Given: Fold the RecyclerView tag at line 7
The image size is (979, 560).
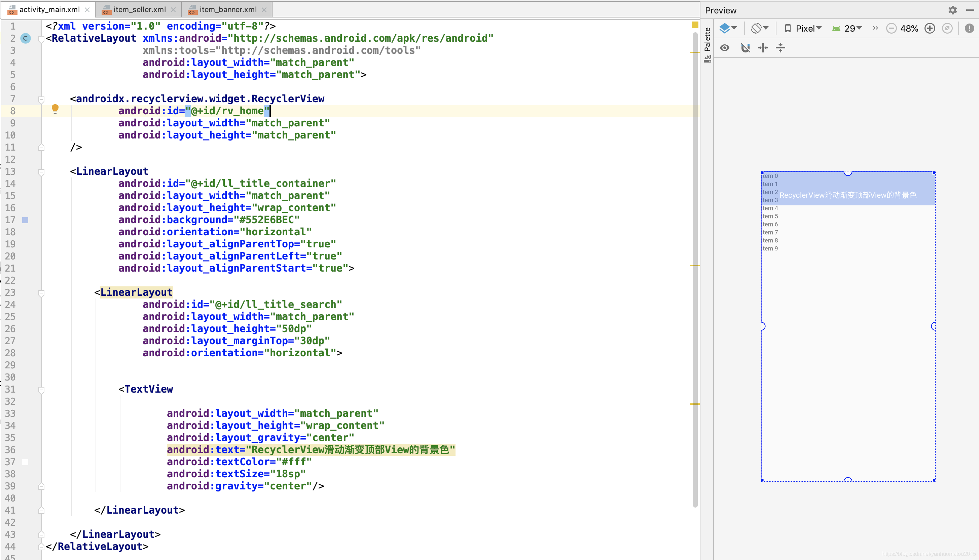Looking at the screenshot, I should click(41, 99).
